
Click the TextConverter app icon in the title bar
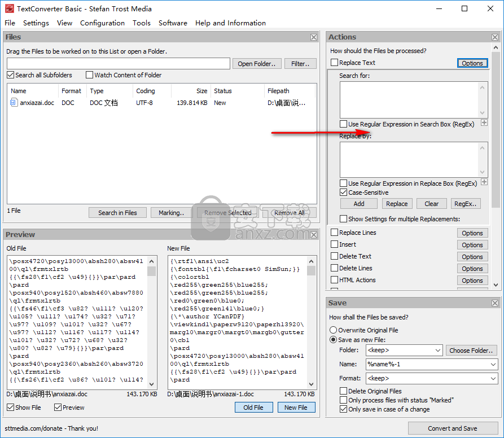(10, 8)
